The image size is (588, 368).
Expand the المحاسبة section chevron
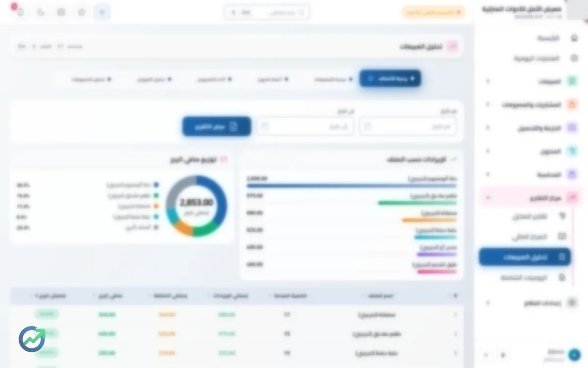pos(488,174)
